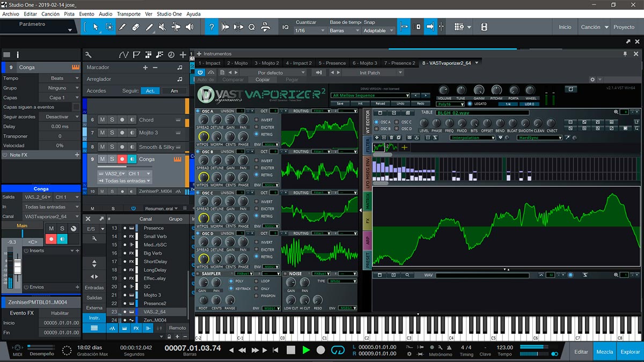Add a marker with Marcador plus

click(145, 68)
